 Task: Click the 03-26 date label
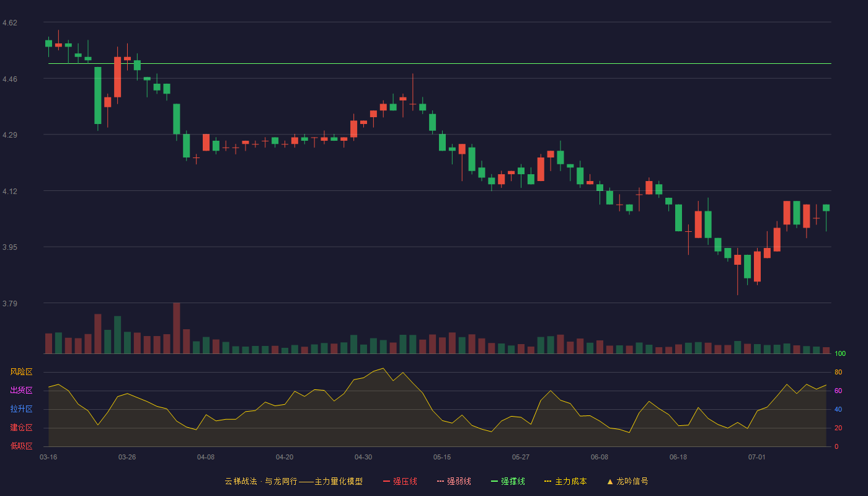(127, 457)
